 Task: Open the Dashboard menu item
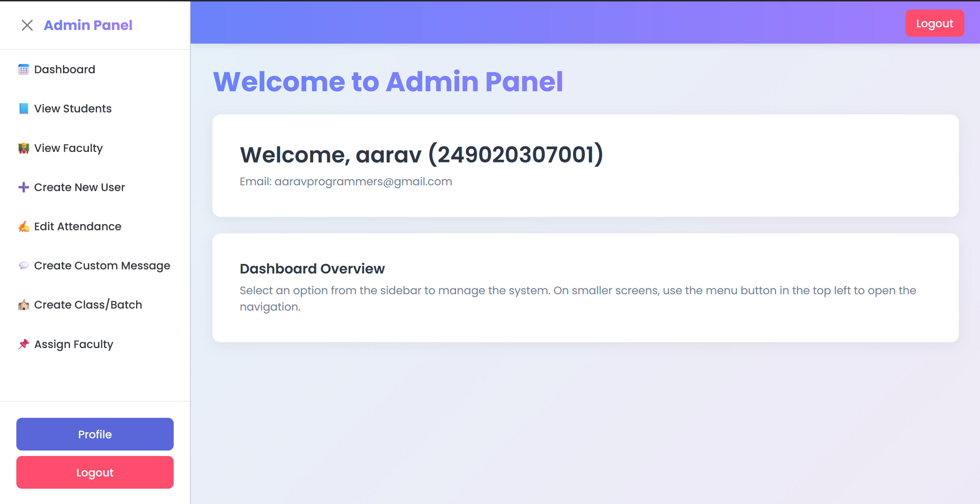(65, 69)
